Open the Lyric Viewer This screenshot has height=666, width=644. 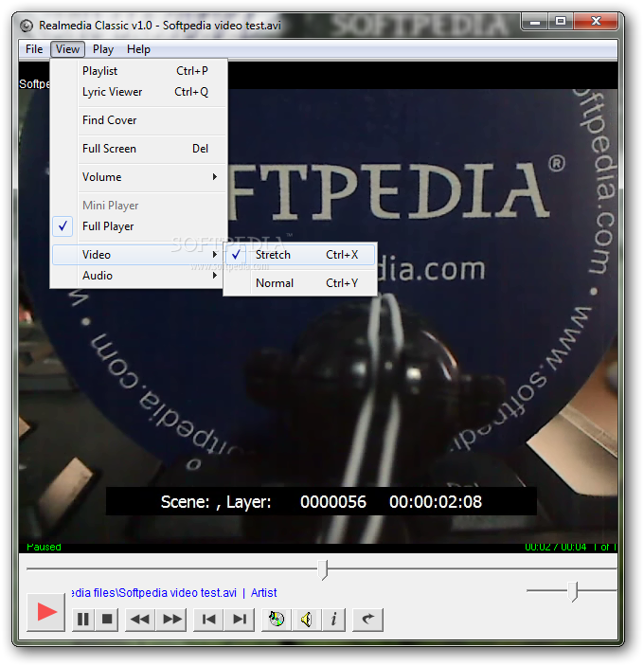(x=138, y=92)
